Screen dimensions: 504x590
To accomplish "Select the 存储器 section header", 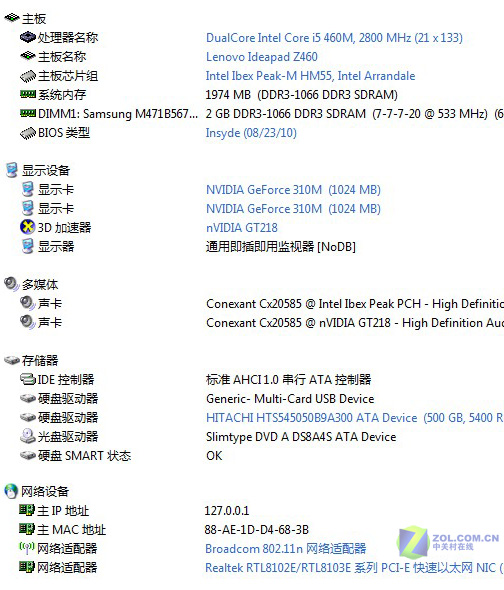I will click(x=40, y=360).
